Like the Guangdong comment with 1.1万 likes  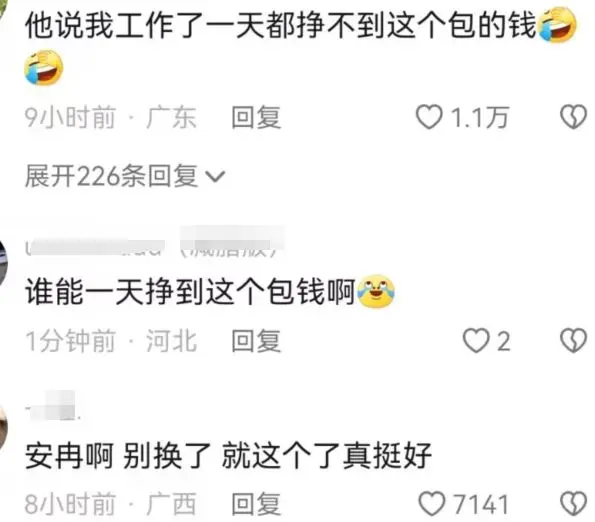click(x=429, y=116)
